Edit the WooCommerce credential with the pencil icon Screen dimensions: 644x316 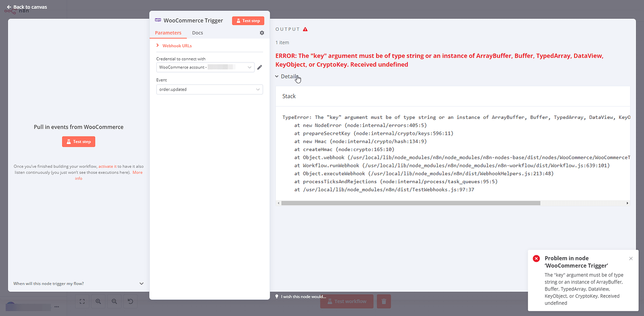click(260, 67)
